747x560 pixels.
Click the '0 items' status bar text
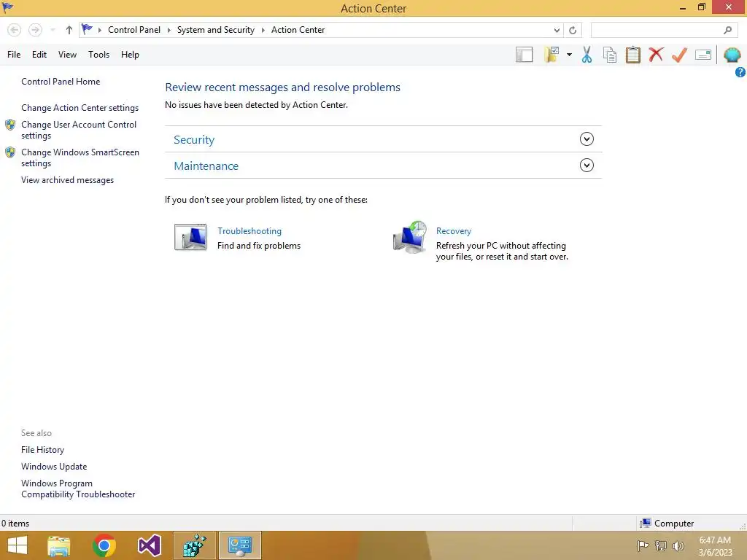coord(15,524)
